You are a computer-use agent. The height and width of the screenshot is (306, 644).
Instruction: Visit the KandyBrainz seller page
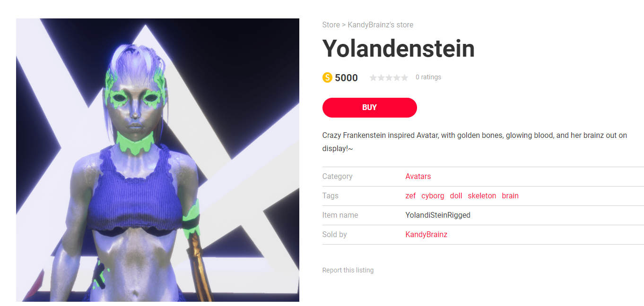[x=426, y=234]
